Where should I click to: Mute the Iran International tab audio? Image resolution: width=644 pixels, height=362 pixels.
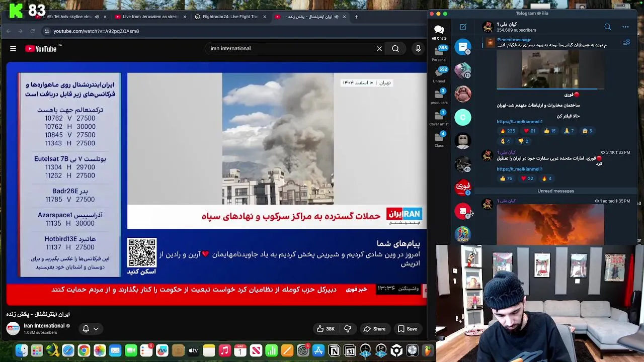[x=336, y=17]
